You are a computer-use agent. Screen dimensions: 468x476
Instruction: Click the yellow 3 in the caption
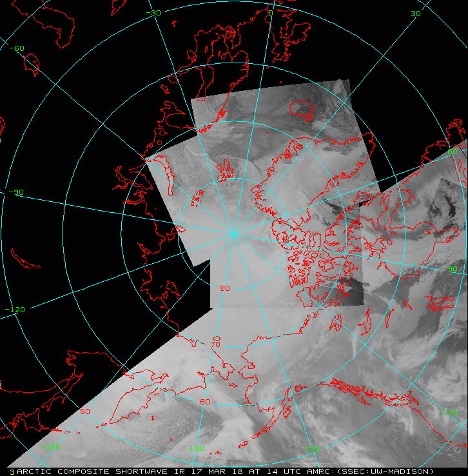tap(12, 472)
